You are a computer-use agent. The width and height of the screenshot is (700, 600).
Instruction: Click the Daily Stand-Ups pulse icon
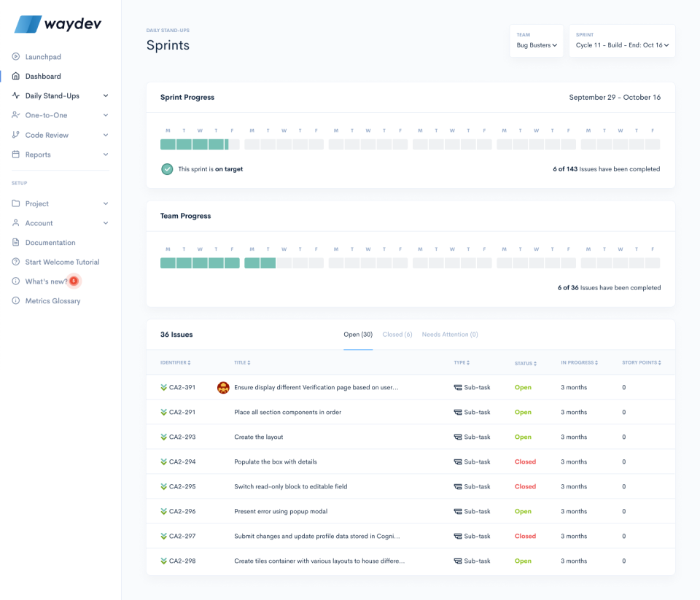(x=15, y=96)
